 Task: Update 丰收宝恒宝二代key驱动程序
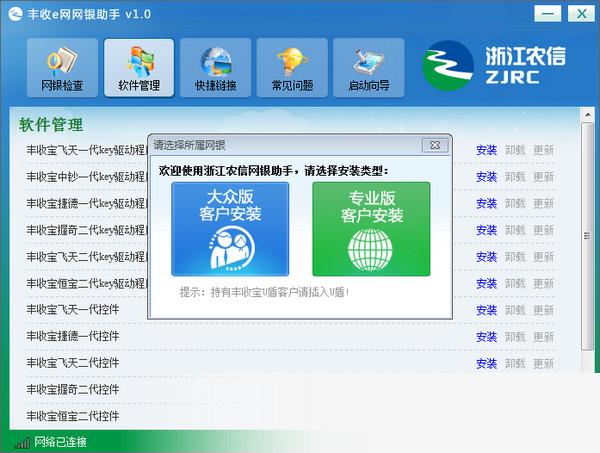coord(544,284)
